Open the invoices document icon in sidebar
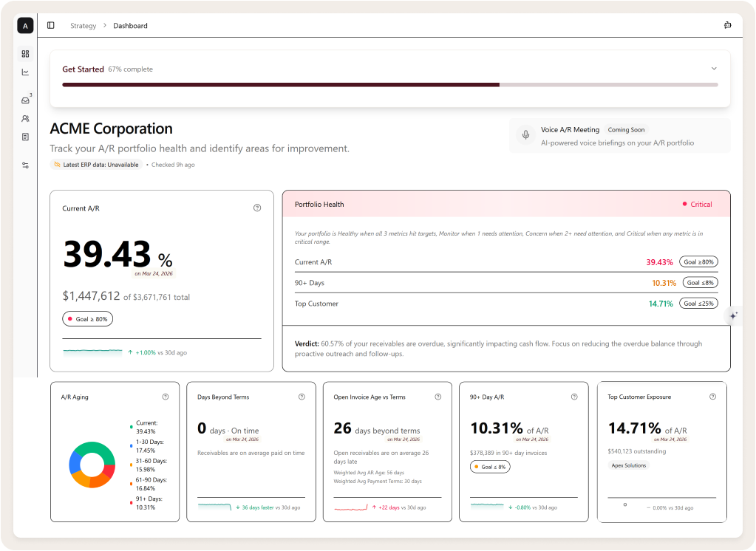Viewport: 756px width, 551px height. click(26, 137)
